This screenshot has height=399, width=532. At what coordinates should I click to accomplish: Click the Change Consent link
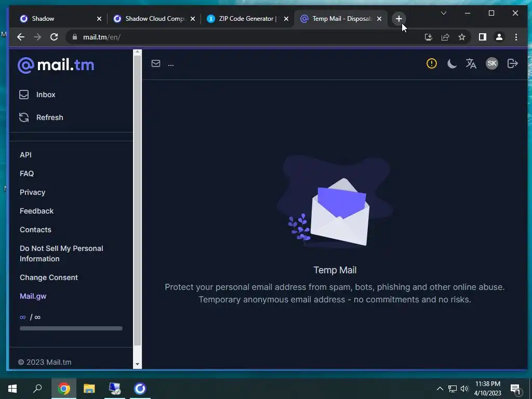coord(49,277)
